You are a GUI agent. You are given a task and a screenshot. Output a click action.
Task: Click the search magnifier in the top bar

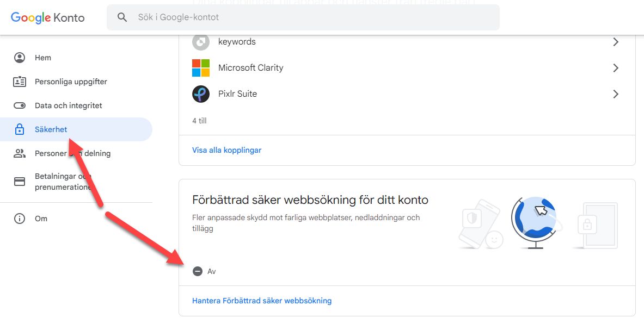122,17
